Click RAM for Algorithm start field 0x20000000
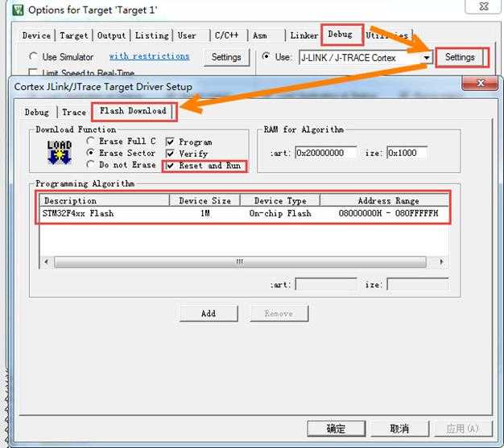This screenshot has height=448, width=504. [326, 153]
